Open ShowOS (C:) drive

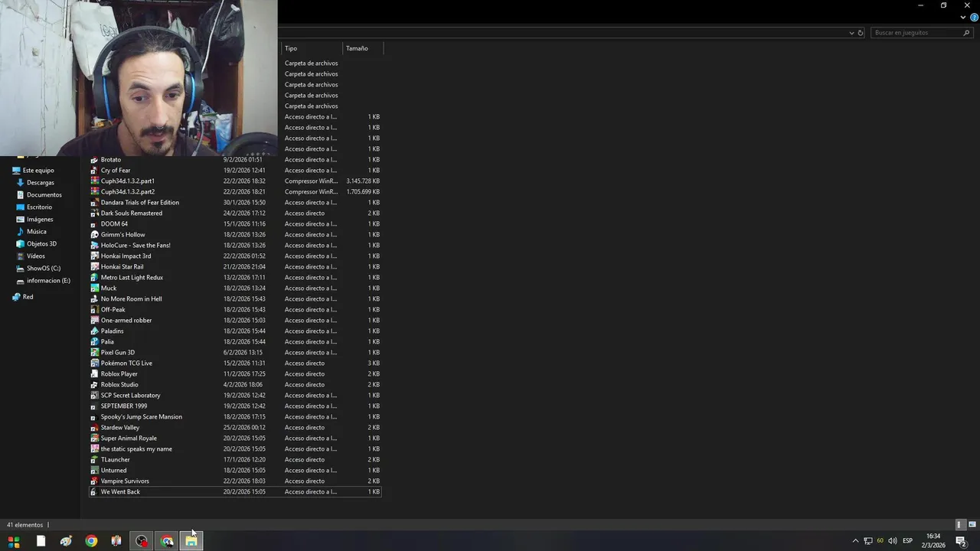tap(44, 269)
